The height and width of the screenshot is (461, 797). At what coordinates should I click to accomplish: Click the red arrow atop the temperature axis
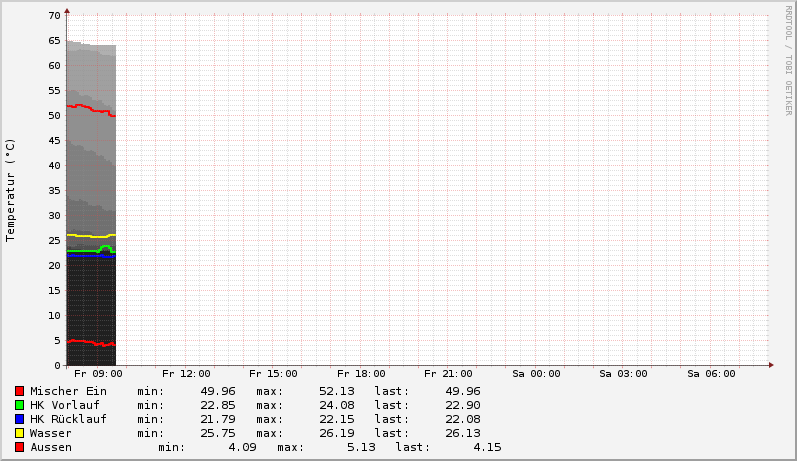click(67, 12)
